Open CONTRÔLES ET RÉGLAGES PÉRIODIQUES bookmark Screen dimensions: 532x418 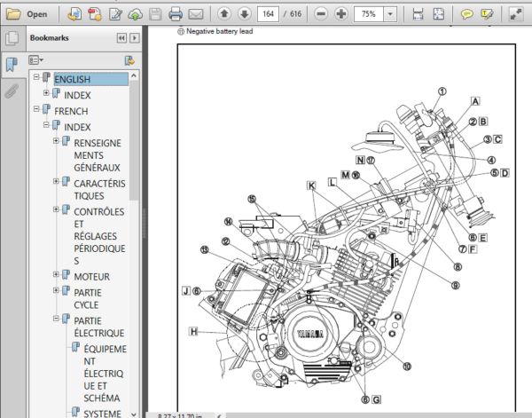tap(99, 236)
